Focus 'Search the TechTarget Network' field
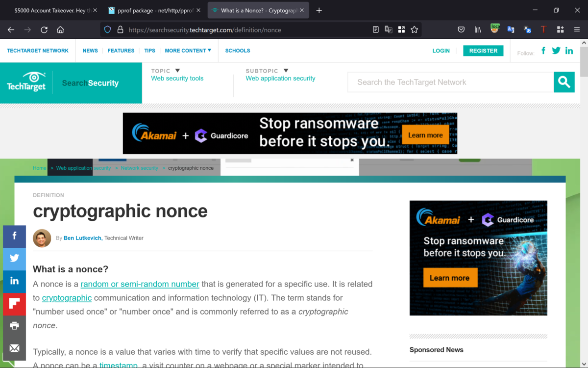The image size is (588, 368). pos(451,82)
